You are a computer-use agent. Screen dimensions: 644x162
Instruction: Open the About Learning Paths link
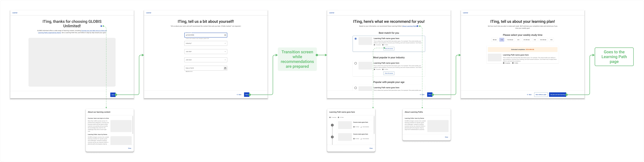[x=409, y=26]
